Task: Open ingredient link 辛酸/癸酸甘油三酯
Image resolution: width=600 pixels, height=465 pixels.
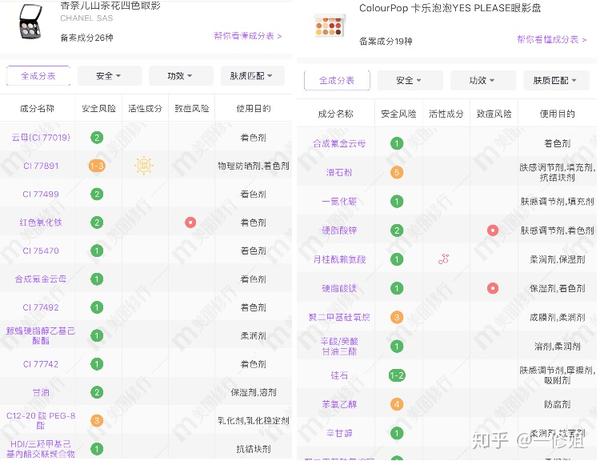Action: (339, 346)
